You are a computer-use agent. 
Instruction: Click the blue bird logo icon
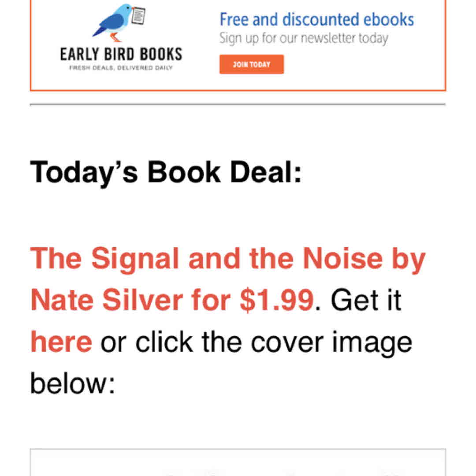(114, 21)
